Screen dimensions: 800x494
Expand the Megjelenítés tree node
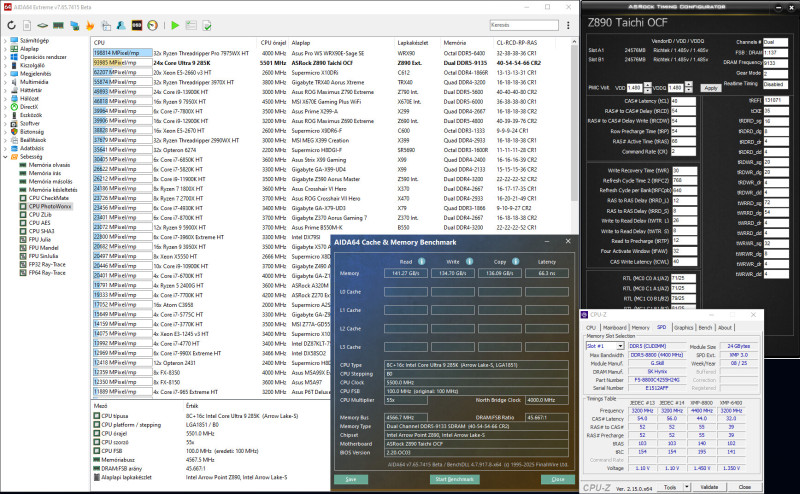click(x=5, y=73)
